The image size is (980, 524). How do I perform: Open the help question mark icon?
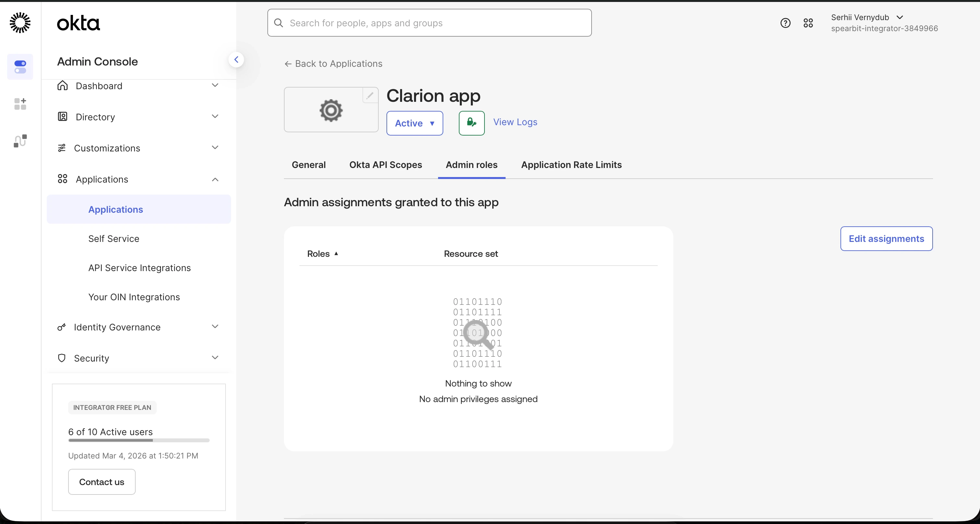tap(785, 23)
